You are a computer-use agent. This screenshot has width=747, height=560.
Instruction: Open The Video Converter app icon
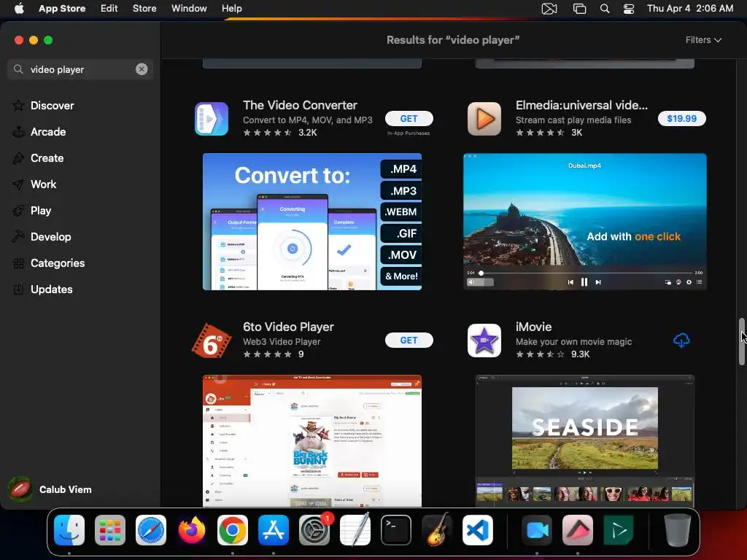pyautogui.click(x=212, y=119)
